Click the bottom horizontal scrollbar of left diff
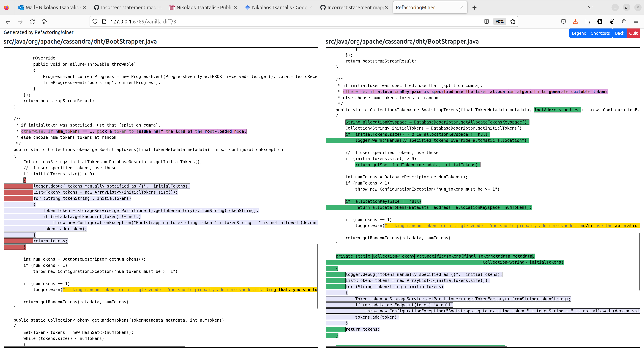The image size is (644, 362). click(95, 347)
